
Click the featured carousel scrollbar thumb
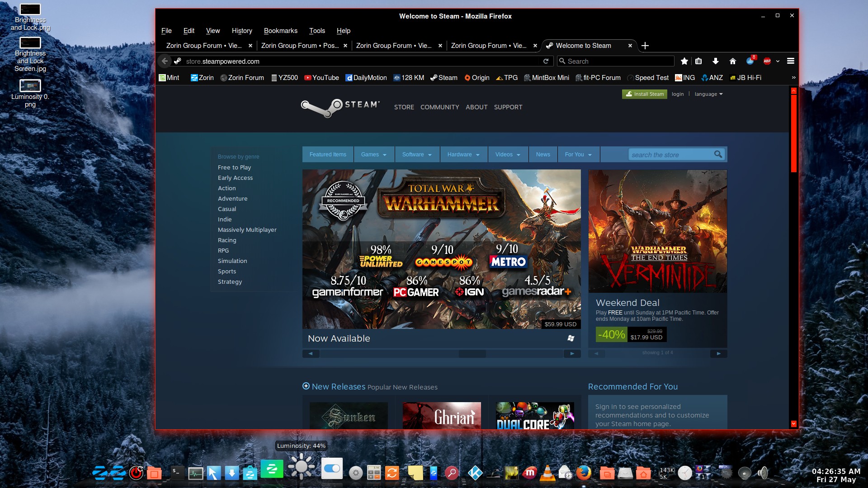pyautogui.click(x=472, y=354)
